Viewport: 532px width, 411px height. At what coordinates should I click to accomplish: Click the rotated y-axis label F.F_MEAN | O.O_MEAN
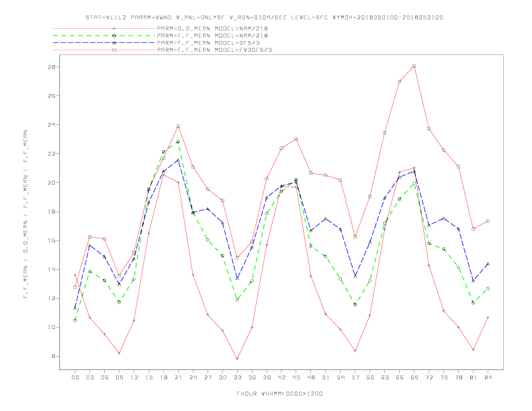pyautogui.click(x=26, y=214)
